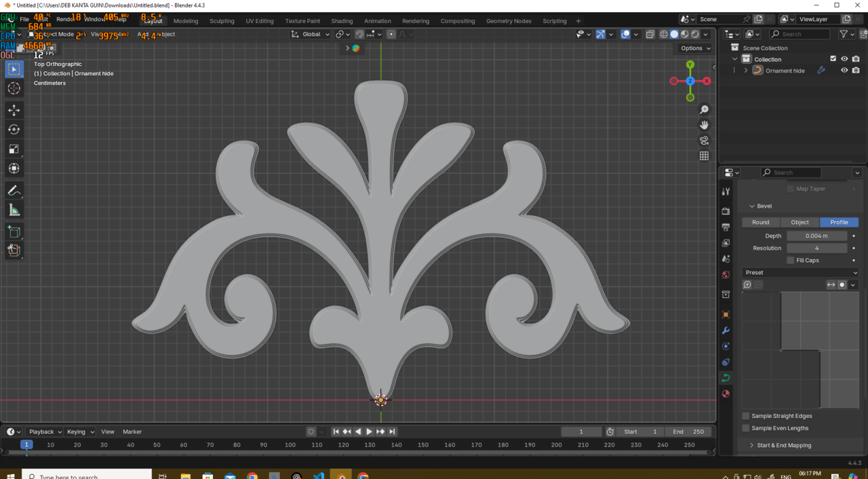Screen dimensions: 868x479
Task: Select the Round bevel mode button
Action: tap(761, 223)
